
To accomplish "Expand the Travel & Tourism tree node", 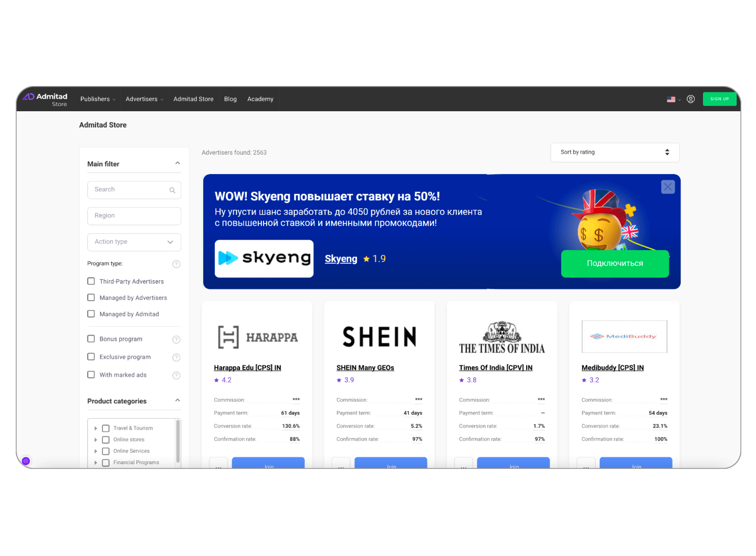I will click(x=96, y=429).
